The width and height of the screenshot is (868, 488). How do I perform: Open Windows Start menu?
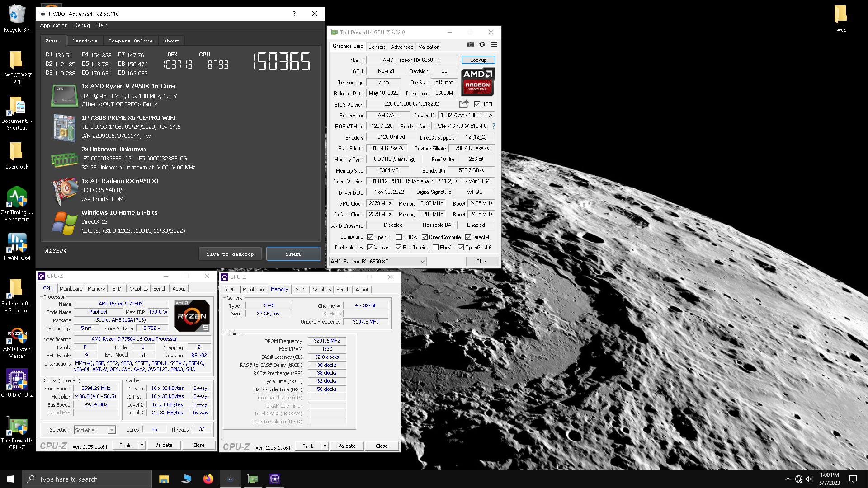11,479
